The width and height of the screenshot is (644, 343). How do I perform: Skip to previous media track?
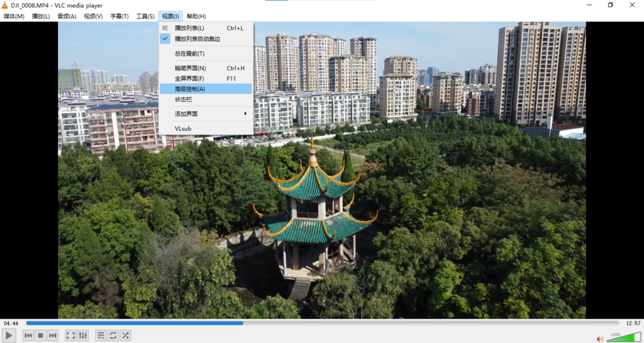28,335
